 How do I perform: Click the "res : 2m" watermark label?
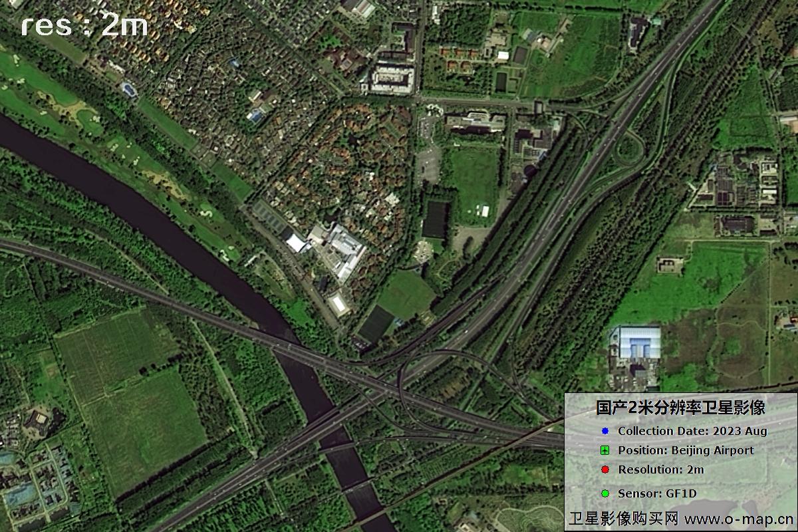coord(84,25)
